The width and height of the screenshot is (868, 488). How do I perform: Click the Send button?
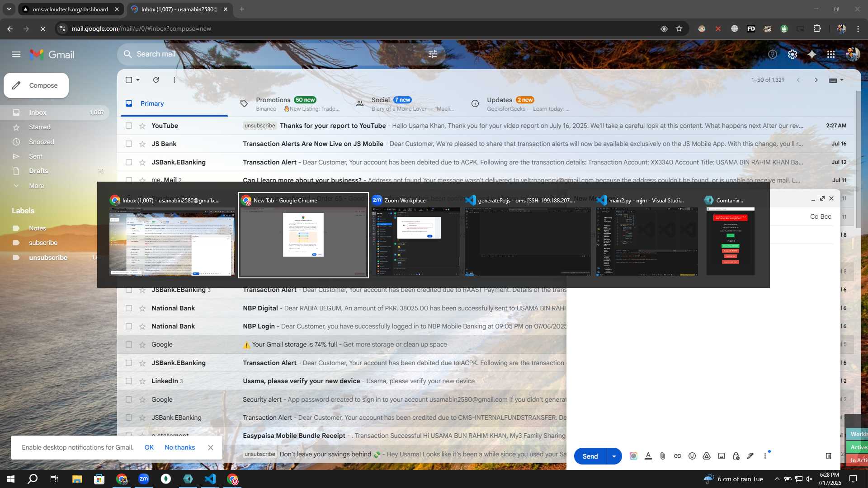pos(590,456)
